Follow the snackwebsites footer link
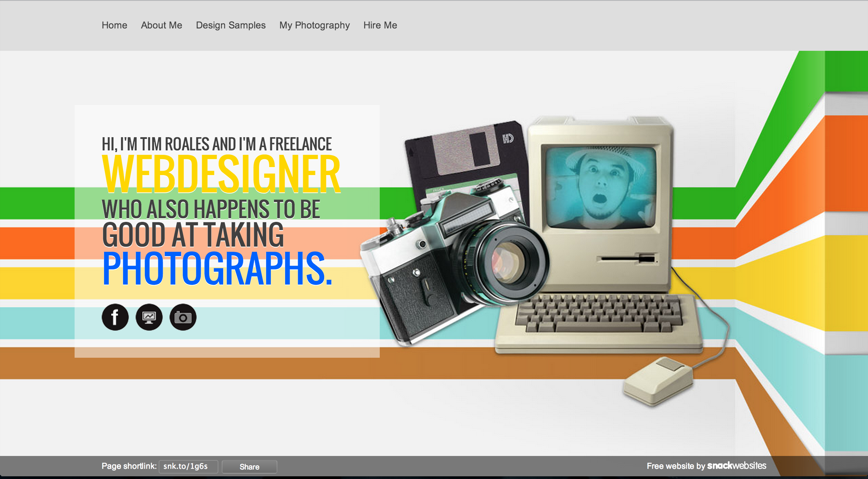This screenshot has width=868, height=479. point(736,466)
